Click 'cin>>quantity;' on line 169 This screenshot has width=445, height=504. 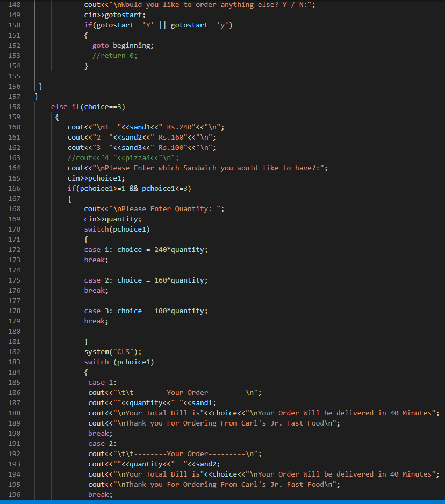[x=113, y=219]
